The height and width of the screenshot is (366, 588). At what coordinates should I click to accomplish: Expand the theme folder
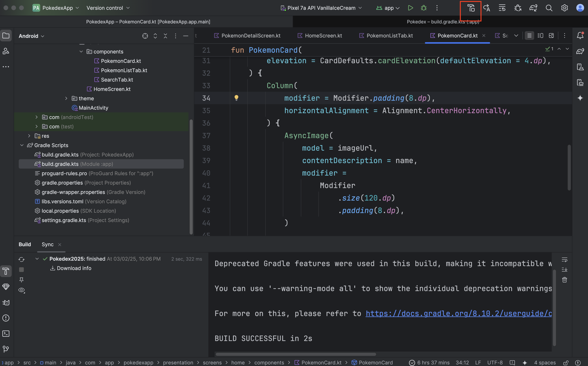(x=66, y=98)
